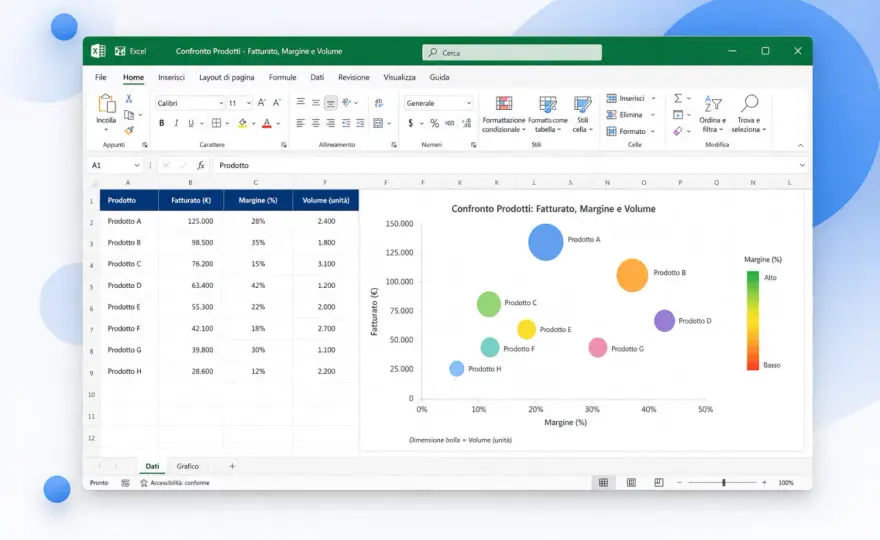
Task: Click the Incolla paste clipboard icon
Action: coord(106,104)
